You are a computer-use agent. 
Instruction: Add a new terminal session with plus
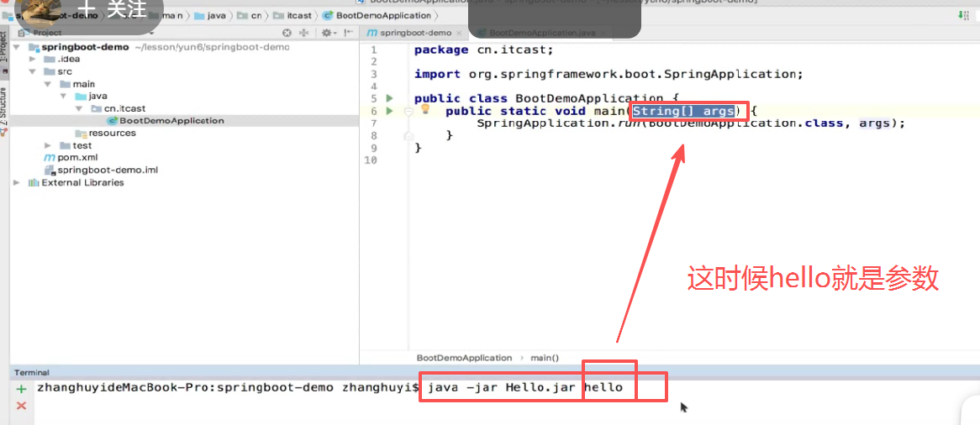pyautogui.click(x=21, y=389)
